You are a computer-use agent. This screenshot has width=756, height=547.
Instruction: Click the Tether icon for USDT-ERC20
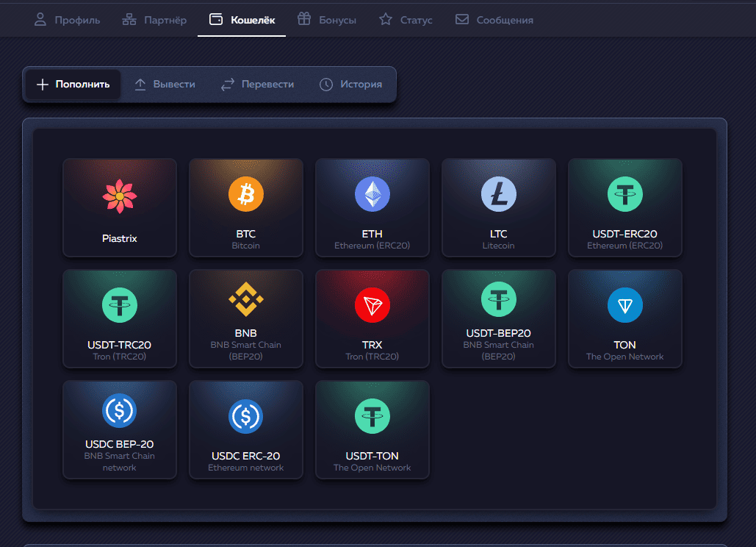tap(624, 194)
